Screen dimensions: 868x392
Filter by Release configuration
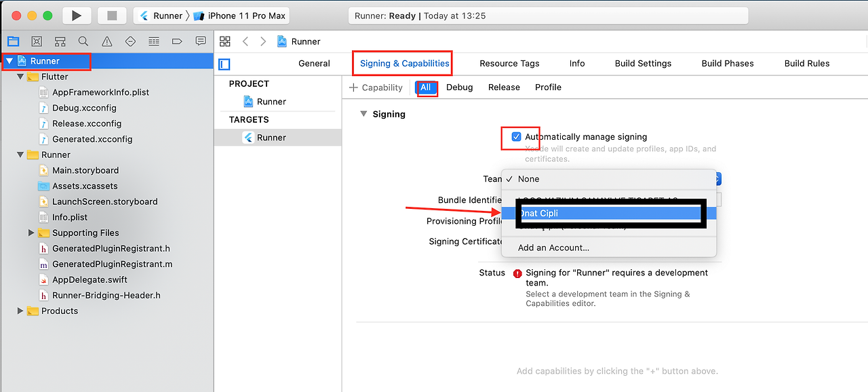[504, 87]
